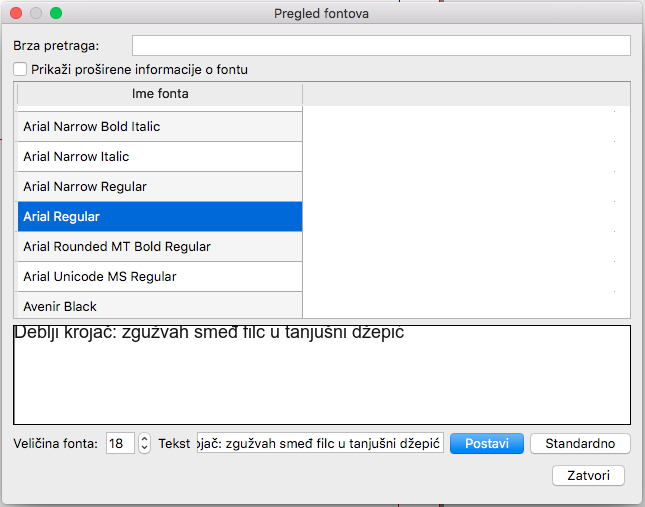Select Arial Unicode MS Regular font

[x=160, y=277]
